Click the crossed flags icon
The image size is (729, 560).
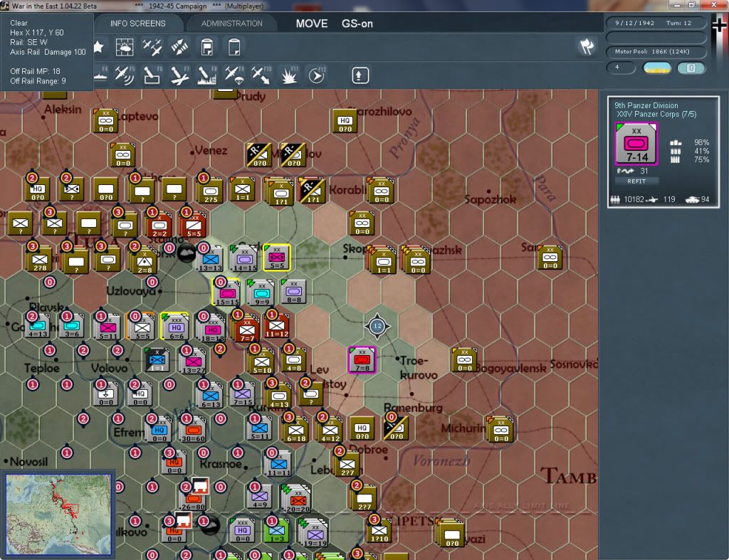click(x=587, y=46)
